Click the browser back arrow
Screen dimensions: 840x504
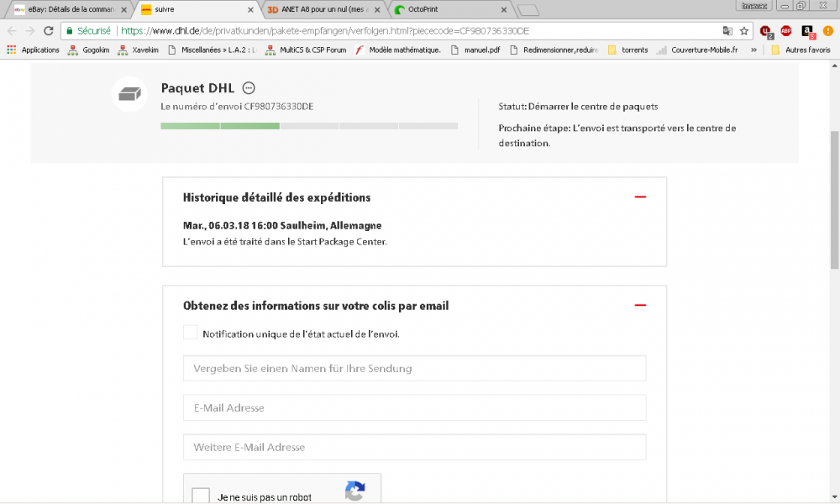tap(12, 31)
